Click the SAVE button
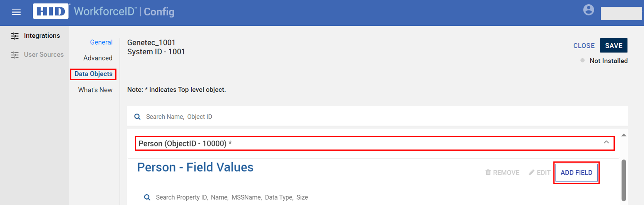 coord(614,45)
